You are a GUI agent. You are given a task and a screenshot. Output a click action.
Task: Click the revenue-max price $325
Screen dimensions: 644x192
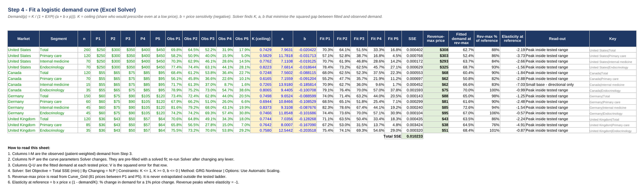click(x=436, y=67)
